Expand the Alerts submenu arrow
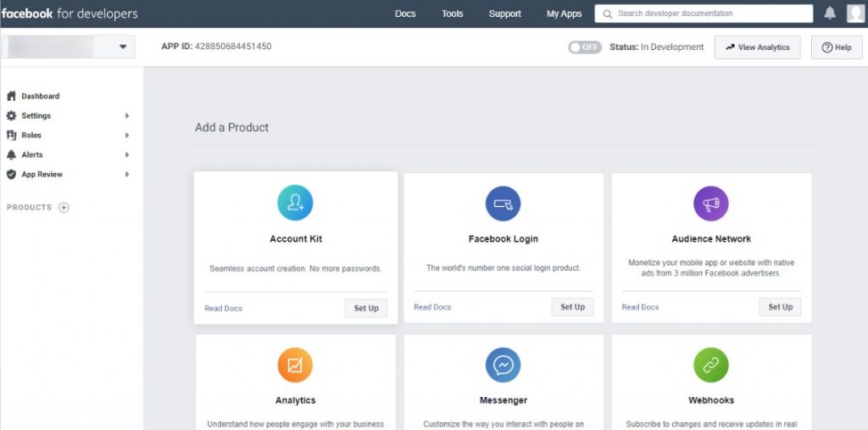Image resolution: width=868 pixels, height=430 pixels. 127,154
